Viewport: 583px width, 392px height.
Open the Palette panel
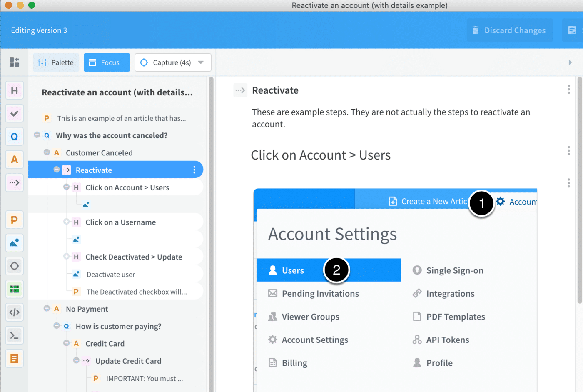tap(56, 62)
